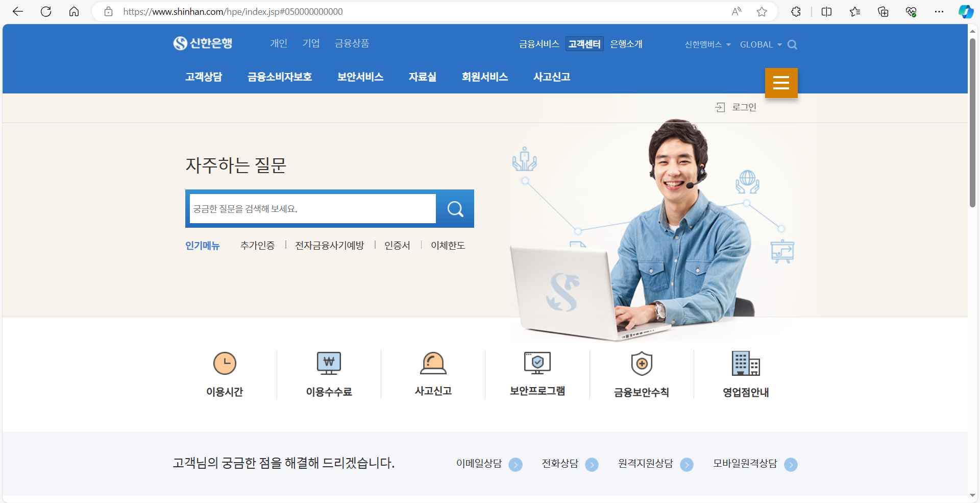This screenshot has width=980, height=503.
Task: Open browser settings ellipsis menu
Action: click(939, 11)
